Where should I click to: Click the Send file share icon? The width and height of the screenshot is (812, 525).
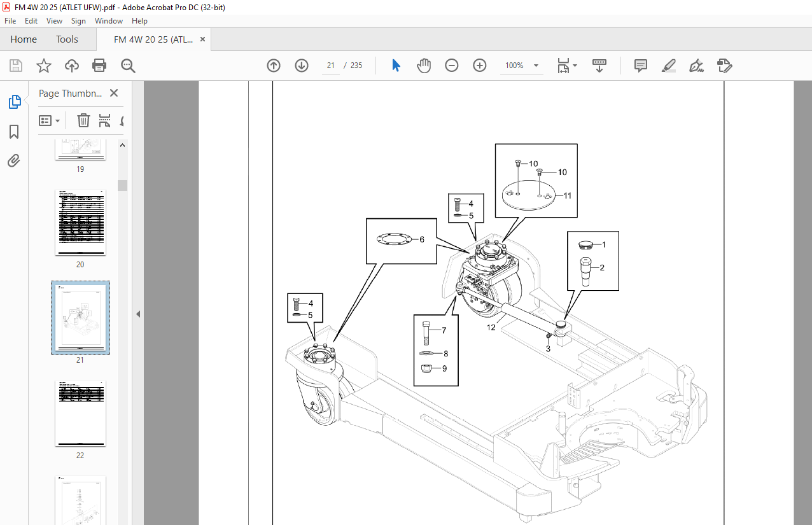[x=725, y=66]
